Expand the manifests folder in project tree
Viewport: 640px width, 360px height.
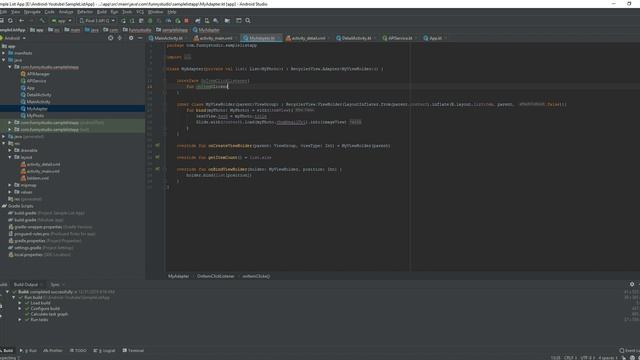(x=4, y=53)
